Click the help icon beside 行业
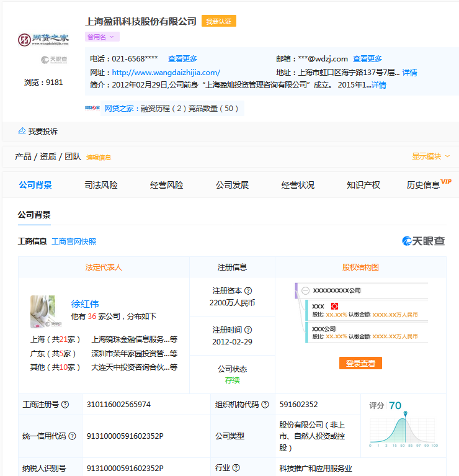Screen dimensions: 459x476 (236, 468)
